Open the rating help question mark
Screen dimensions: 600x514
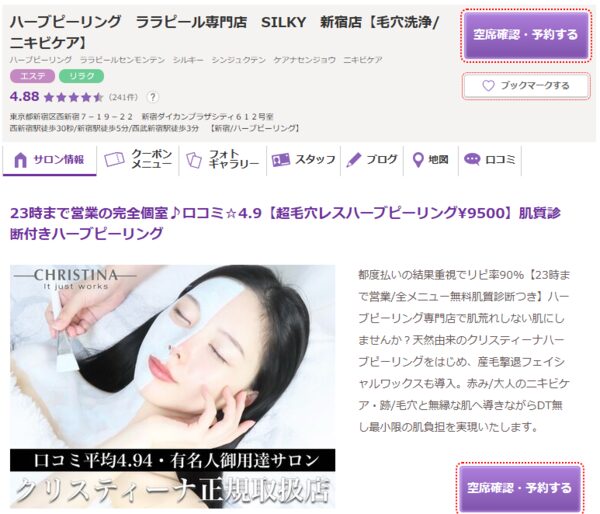pos(153,97)
